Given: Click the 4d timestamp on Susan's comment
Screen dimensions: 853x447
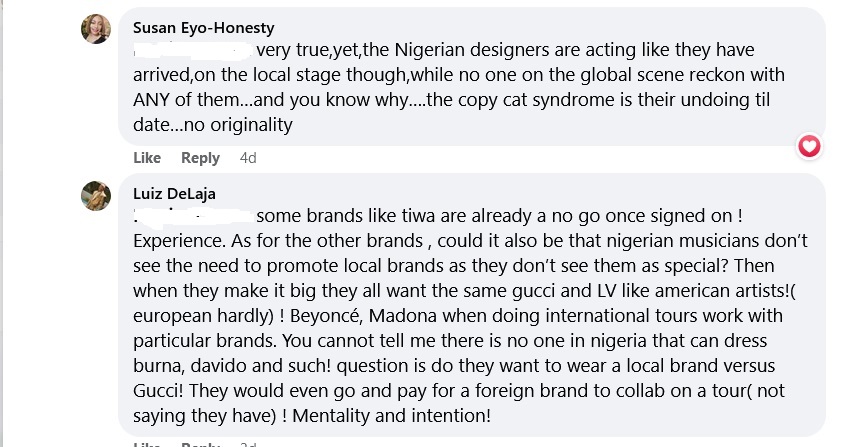Looking at the screenshot, I should (248, 158).
